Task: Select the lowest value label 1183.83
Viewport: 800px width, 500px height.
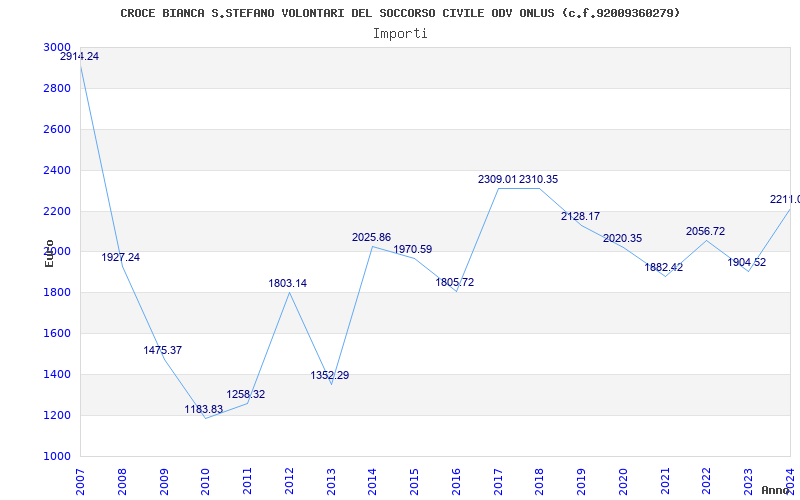Action: (x=204, y=410)
